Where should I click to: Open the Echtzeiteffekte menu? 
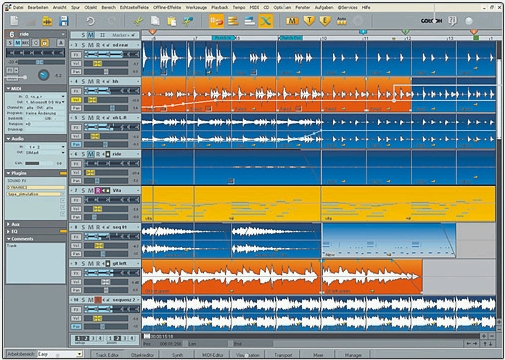point(134,7)
